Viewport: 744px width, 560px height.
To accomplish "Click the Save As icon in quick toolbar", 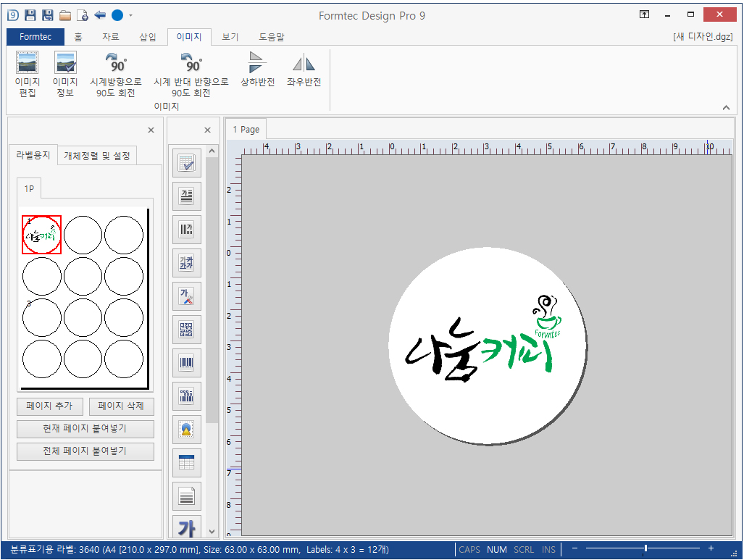I will point(47,15).
